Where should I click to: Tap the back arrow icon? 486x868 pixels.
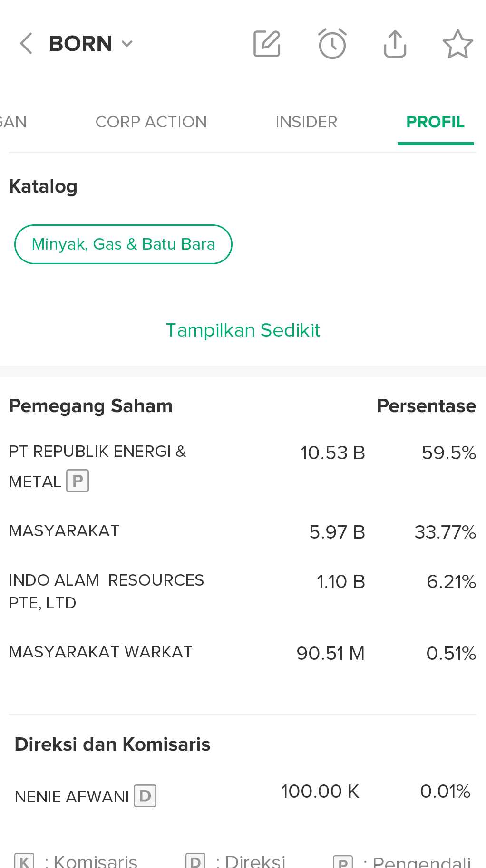click(26, 44)
